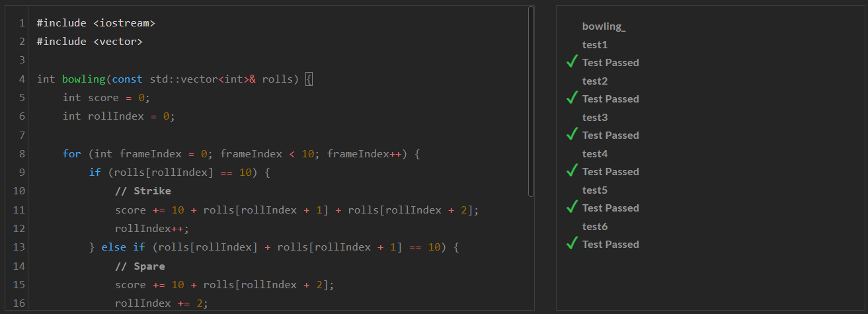Click the green checkmark under test3
Screen dimensions: 868x314
coord(572,135)
